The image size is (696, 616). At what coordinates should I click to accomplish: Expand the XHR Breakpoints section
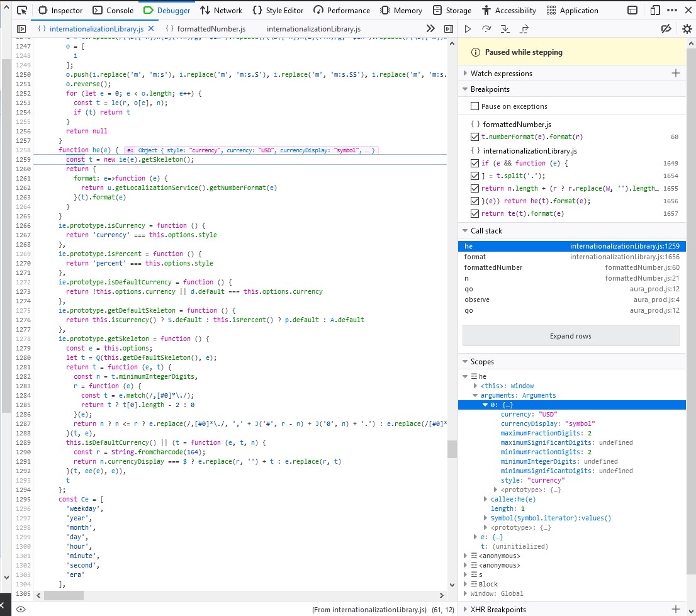pyautogui.click(x=498, y=609)
